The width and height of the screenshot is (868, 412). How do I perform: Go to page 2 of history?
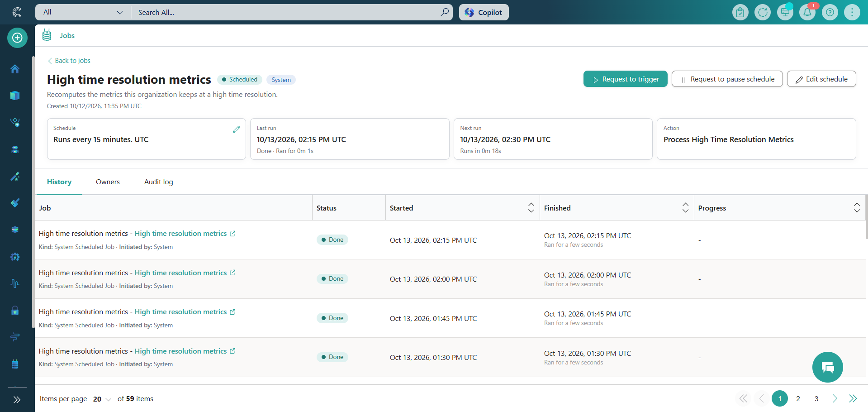[x=798, y=398]
